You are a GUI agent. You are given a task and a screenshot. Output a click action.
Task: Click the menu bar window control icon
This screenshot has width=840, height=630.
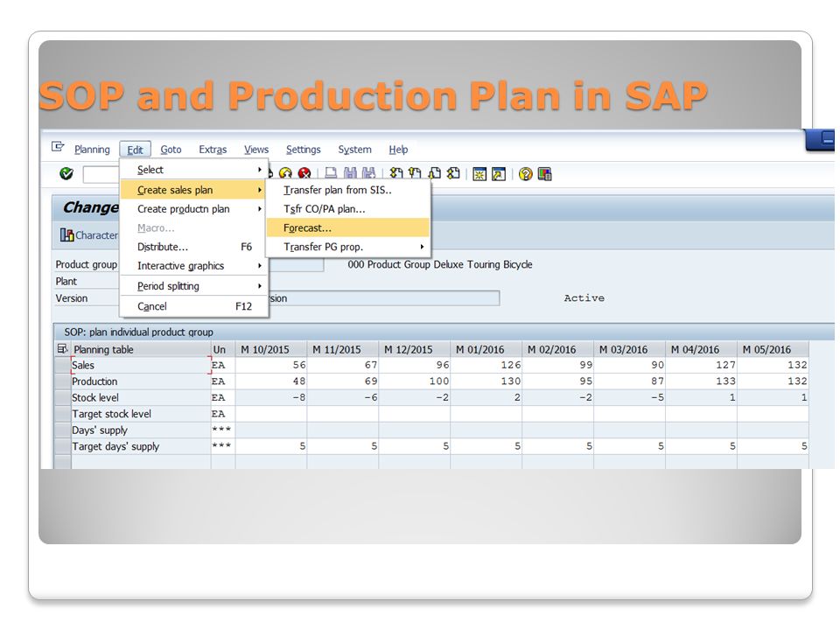pyautogui.click(x=58, y=147)
